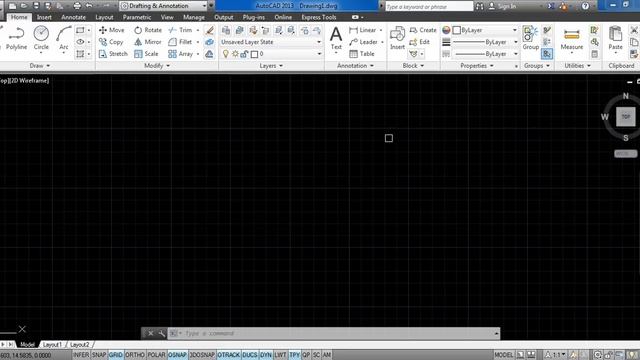Click the Measure tool
This screenshot has height=360, width=640.
pos(571,40)
